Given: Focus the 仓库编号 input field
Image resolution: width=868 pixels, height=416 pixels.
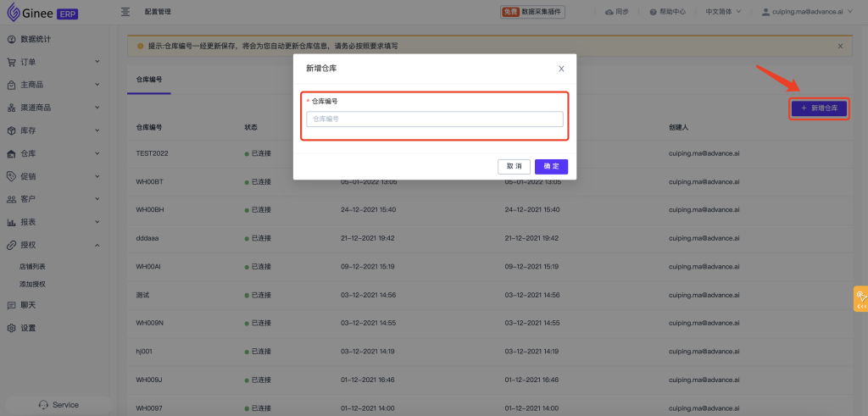Looking at the screenshot, I should 435,119.
